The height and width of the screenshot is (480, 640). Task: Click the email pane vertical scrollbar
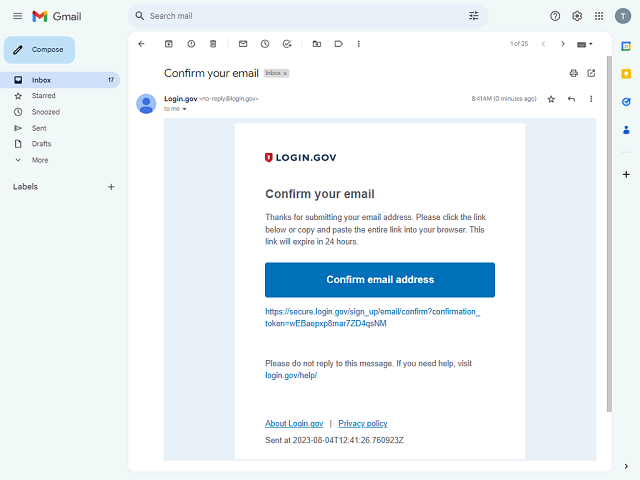(x=609, y=234)
